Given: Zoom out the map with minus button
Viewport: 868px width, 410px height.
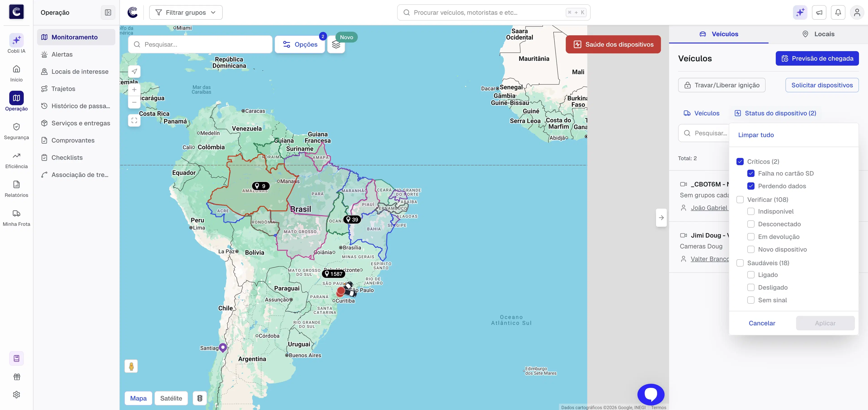Looking at the screenshot, I should tap(134, 102).
